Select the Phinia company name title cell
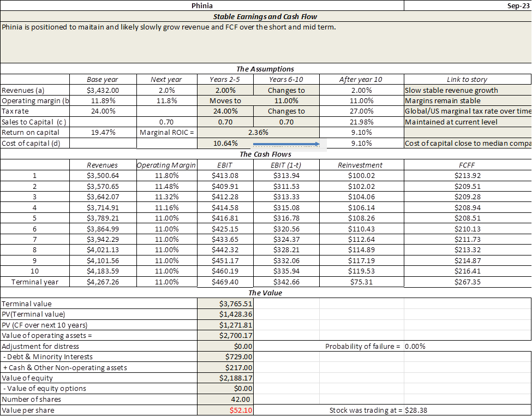The width and height of the screenshot is (532, 416). pos(202,6)
